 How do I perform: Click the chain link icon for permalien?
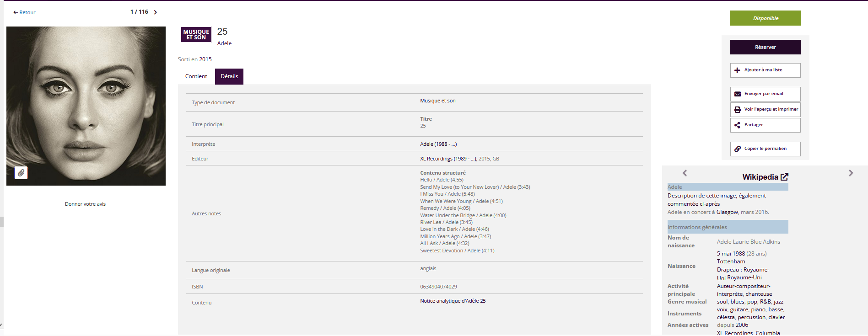(737, 149)
